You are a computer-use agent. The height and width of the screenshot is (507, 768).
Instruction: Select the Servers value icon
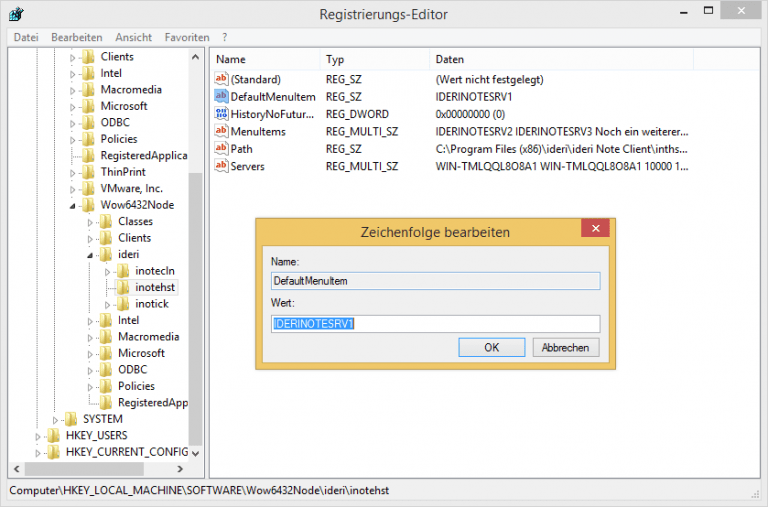(x=221, y=166)
